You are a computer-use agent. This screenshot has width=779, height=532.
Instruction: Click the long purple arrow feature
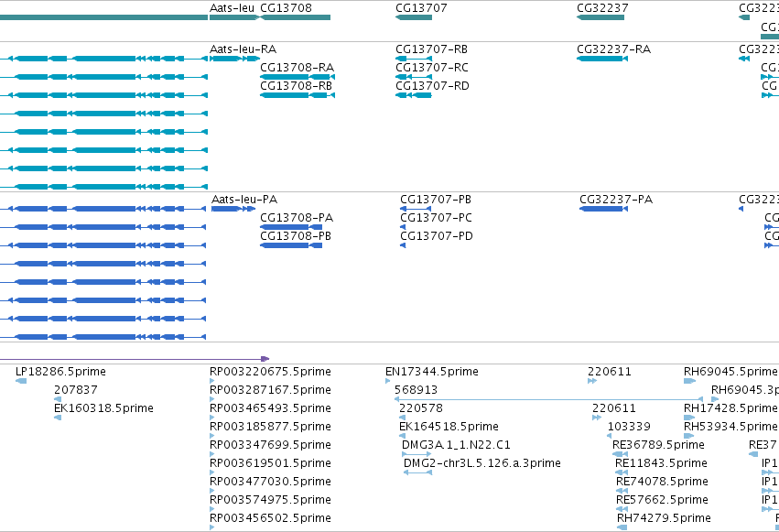coord(135,359)
